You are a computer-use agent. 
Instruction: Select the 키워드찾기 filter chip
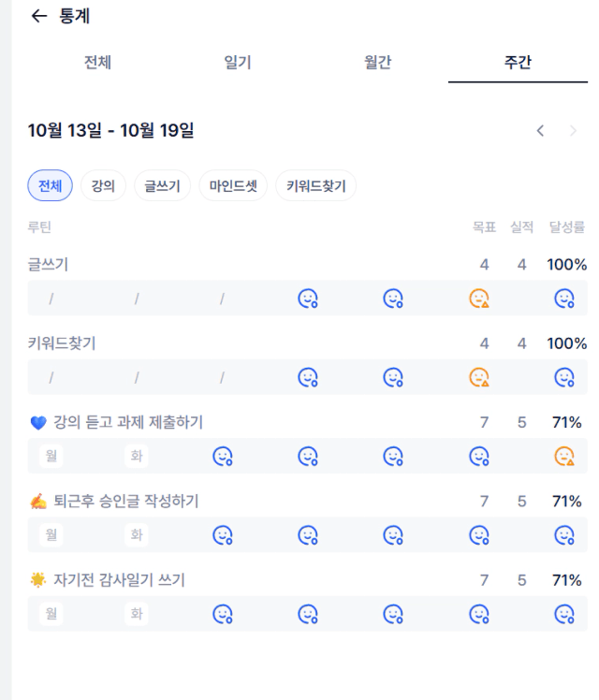tap(316, 185)
